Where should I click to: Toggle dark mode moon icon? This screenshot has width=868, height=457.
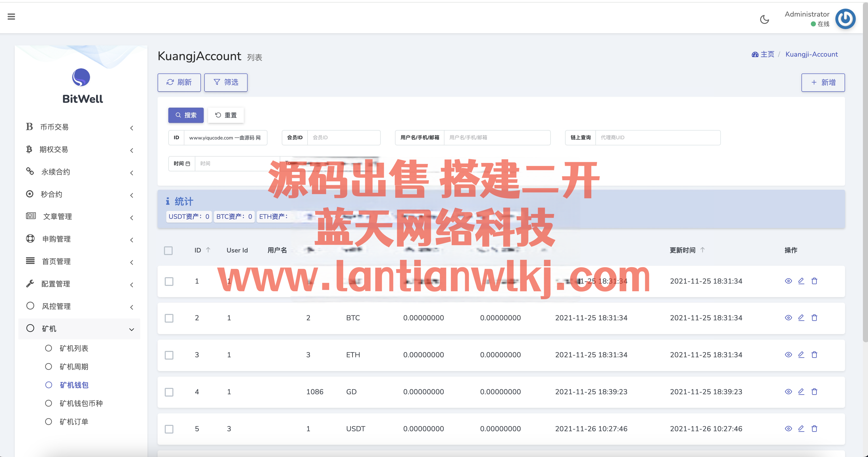[x=764, y=20]
